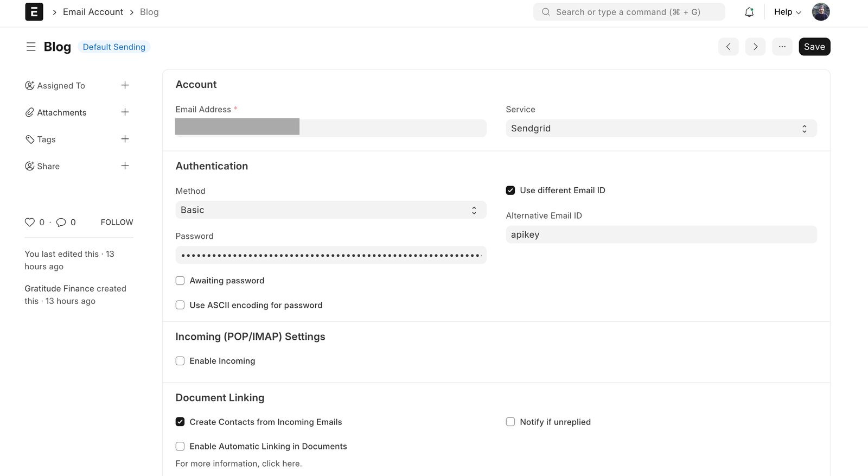This screenshot has height=476, width=868.
Task: Share the document with the plus icon
Action: pyautogui.click(x=125, y=166)
